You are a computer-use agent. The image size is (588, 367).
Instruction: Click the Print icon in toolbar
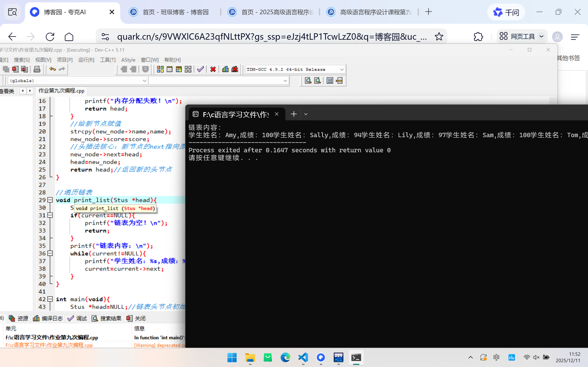(37, 69)
